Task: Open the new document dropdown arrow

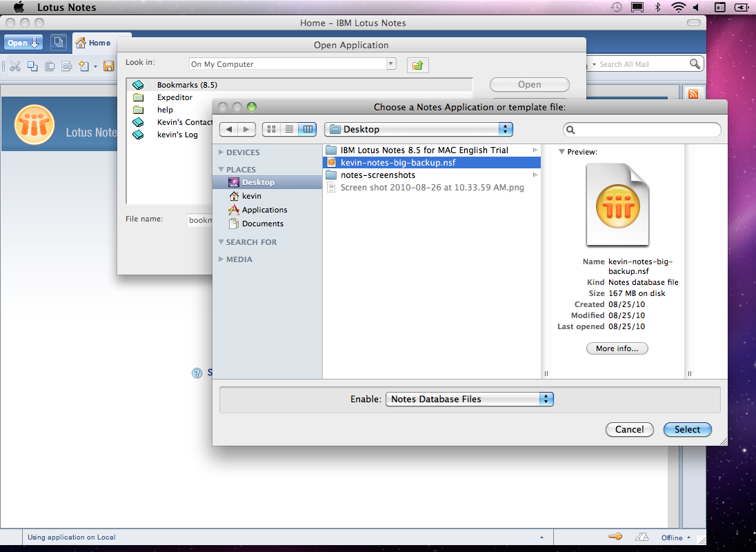Action: pyautogui.click(x=95, y=66)
